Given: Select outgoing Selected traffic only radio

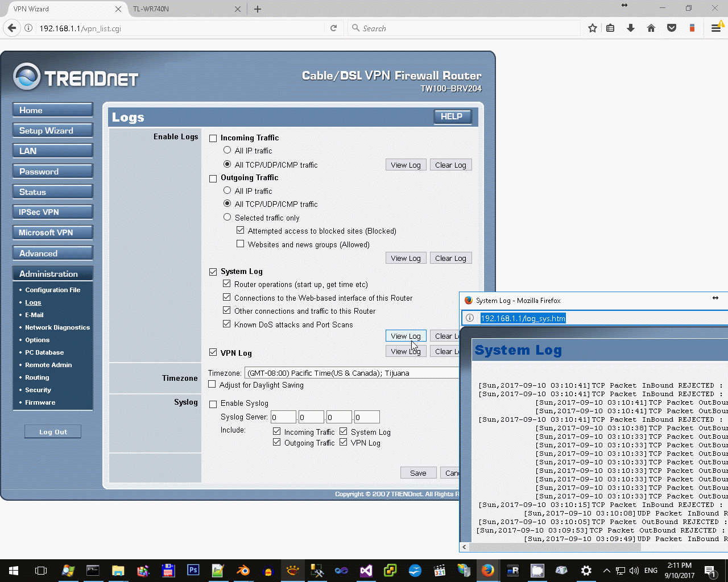Looking at the screenshot, I should click(227, 217).
